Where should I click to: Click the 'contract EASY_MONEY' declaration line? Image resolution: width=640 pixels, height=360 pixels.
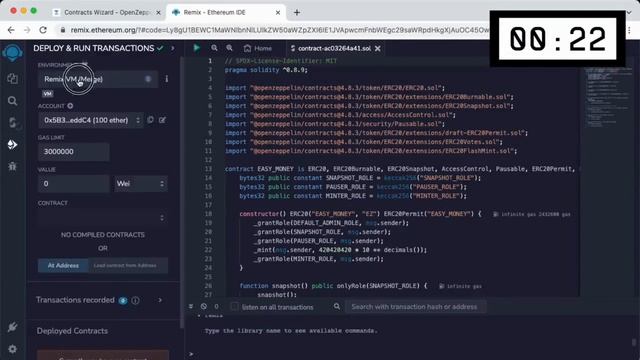click(x=399, y=169)
